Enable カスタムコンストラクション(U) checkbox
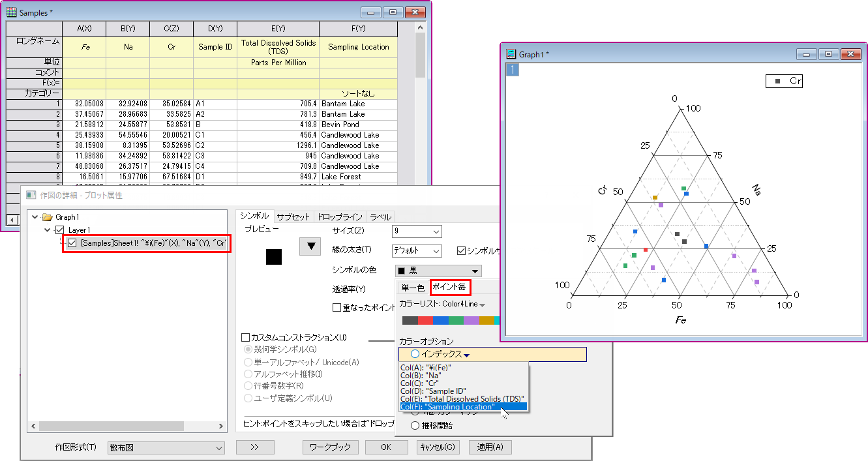The width and height of the screenshot is (868, 461). click(246, 338)
